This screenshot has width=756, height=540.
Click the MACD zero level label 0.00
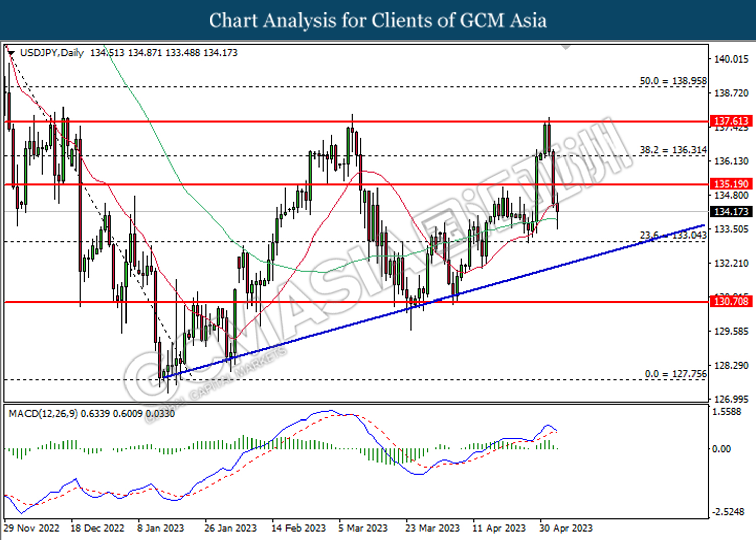(x=721, y=449)
